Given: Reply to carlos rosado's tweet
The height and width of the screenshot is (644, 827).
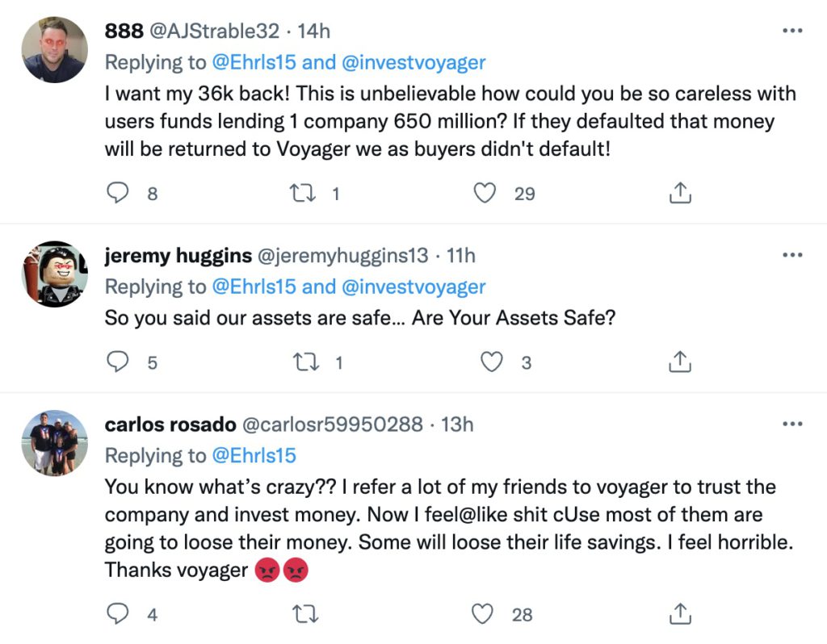Looking at the screenshot, I should [x=119, y=614].
